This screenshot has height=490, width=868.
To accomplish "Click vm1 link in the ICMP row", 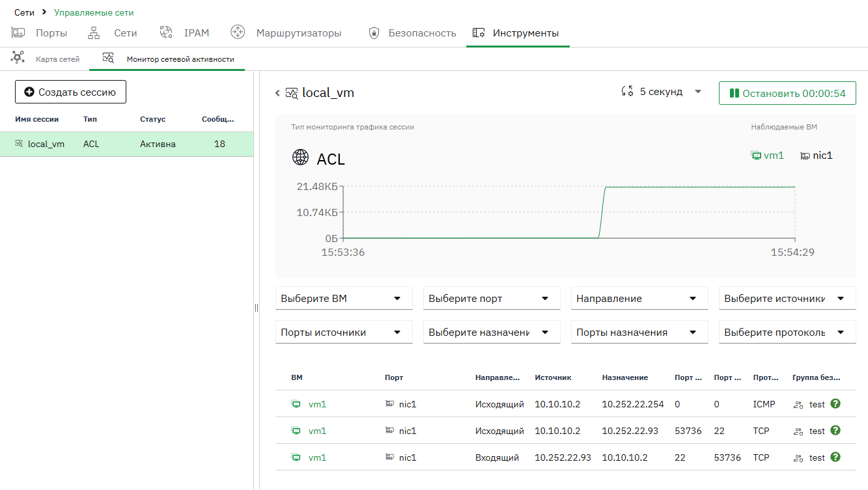I will [317, 404].
